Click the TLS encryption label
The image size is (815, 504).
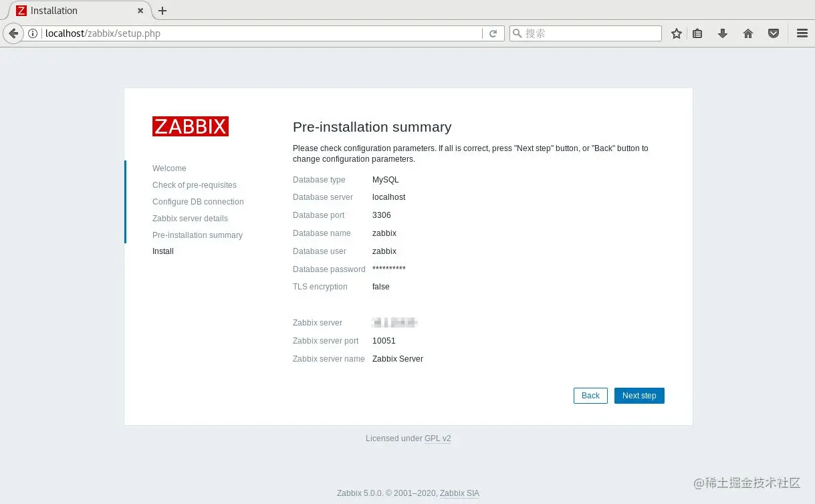tap(320, 287)
